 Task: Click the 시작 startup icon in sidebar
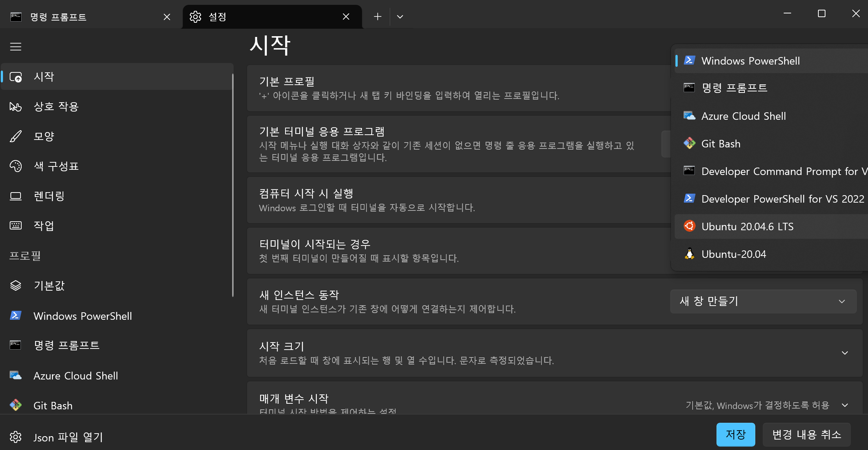coord(16,77)
